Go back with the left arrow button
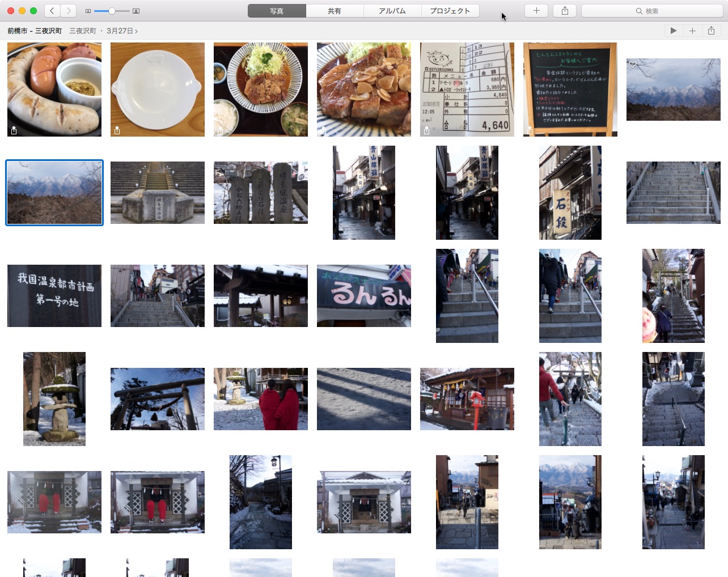728x577 pixels. (52, 11)
